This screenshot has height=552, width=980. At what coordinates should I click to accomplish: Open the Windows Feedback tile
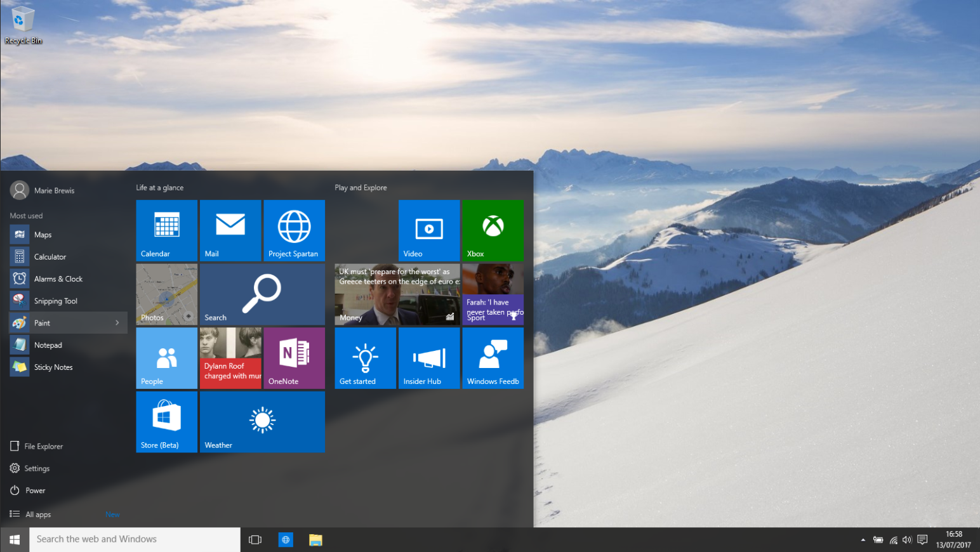(493, 358)
